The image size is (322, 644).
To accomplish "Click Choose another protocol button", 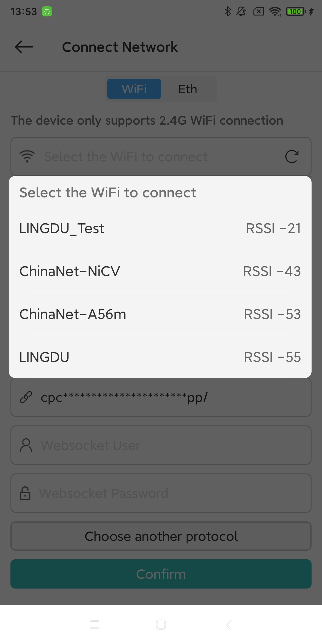I will pos(161,536).
